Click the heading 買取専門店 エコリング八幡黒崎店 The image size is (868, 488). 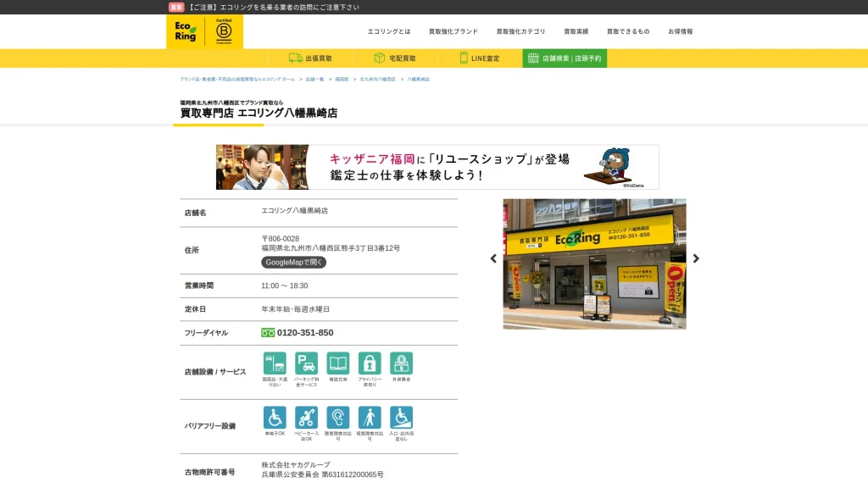[259, 113]
